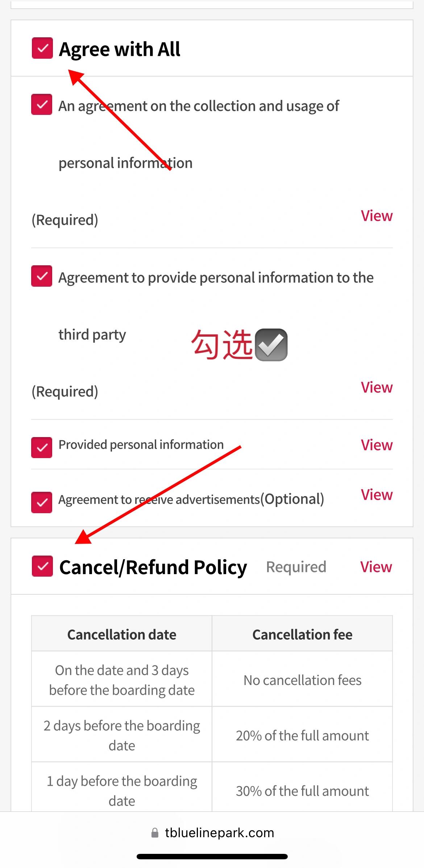424x868 pixels.
Task: Toggle third party personal information agreement checkbox
Action: (42, 276)
